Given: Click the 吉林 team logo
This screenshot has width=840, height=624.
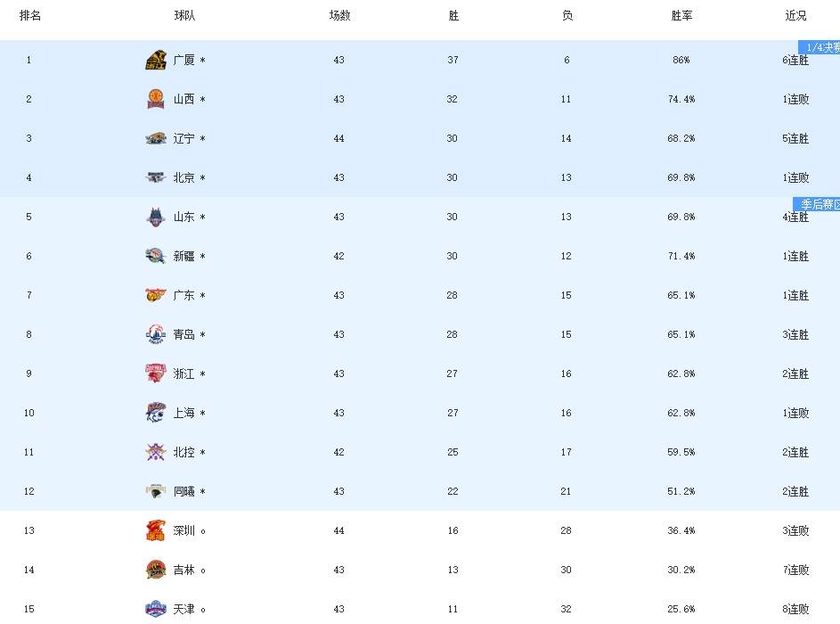Looking at the screenshot, I should 156,571.
